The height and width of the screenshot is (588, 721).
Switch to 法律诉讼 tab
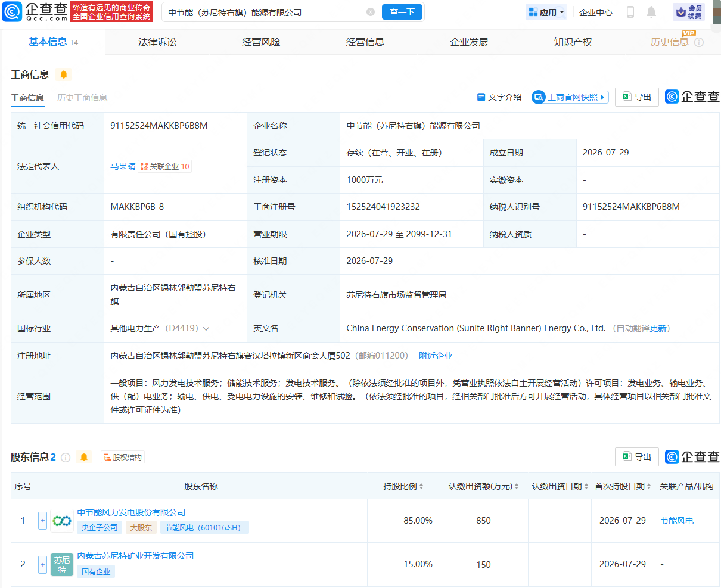(x=157, y=42)
